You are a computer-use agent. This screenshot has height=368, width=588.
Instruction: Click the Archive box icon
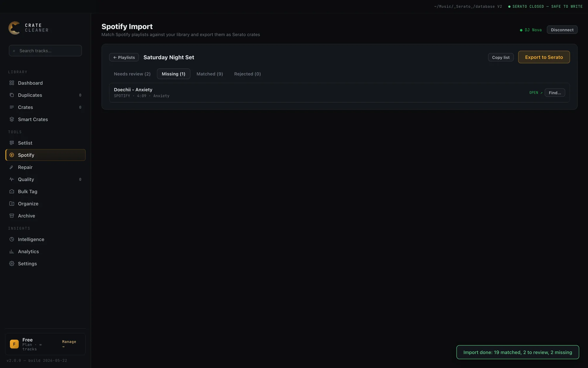click(x=12, y=216)
